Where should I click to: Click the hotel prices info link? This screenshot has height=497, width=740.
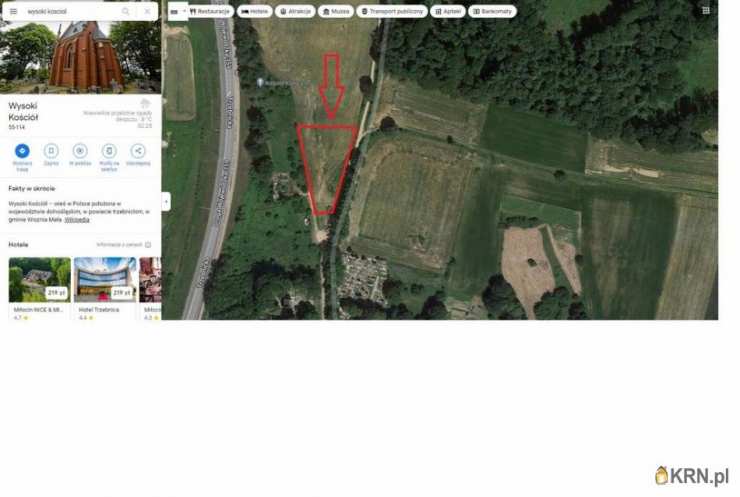coord(124,245)
